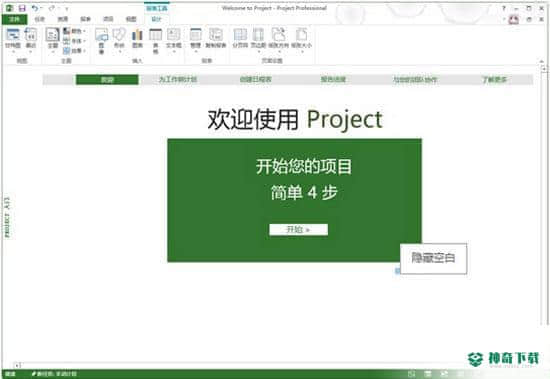Open the green File (文件) tab

[x=14, y=19]
